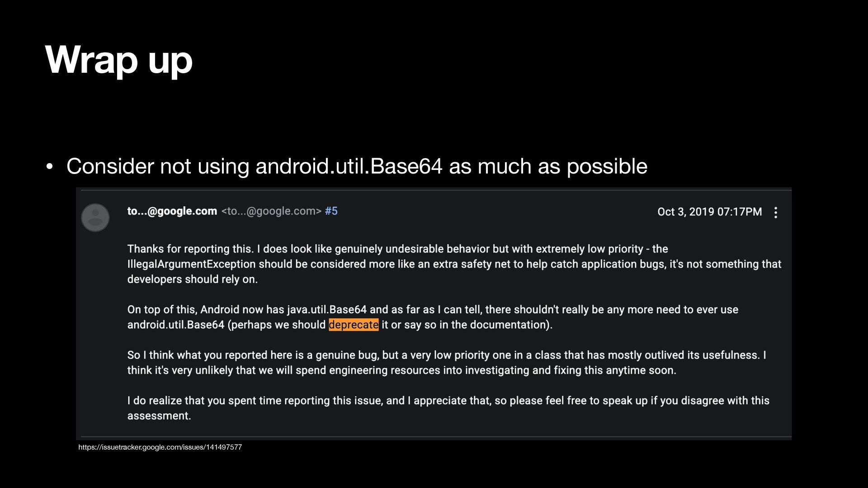Open the issuetracker.google.com/issues/141497577 URL
This screenshot has width=868, height=488.
(160, 447)
